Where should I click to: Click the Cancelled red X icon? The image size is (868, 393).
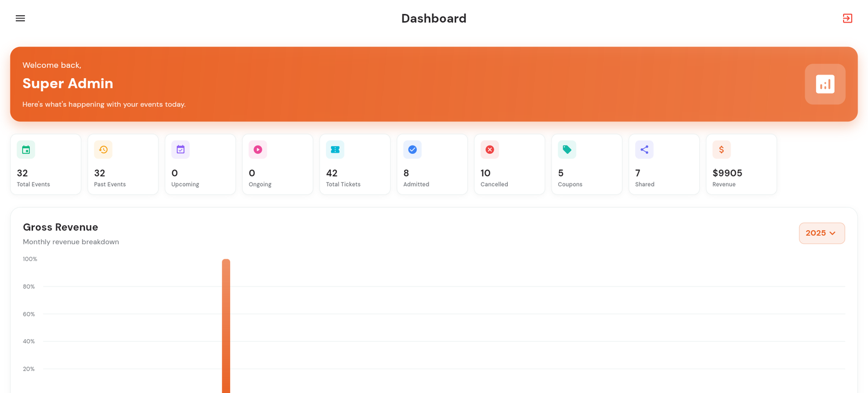490,150
